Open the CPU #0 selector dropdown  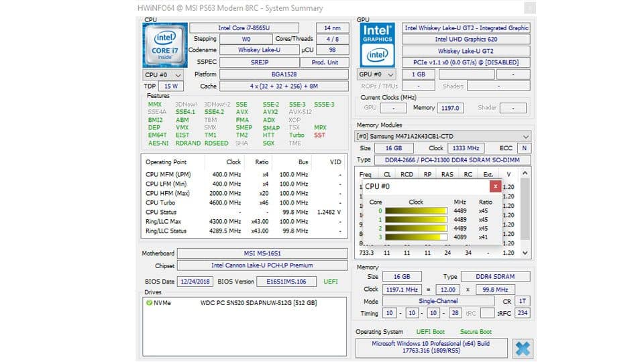point(162,75)
